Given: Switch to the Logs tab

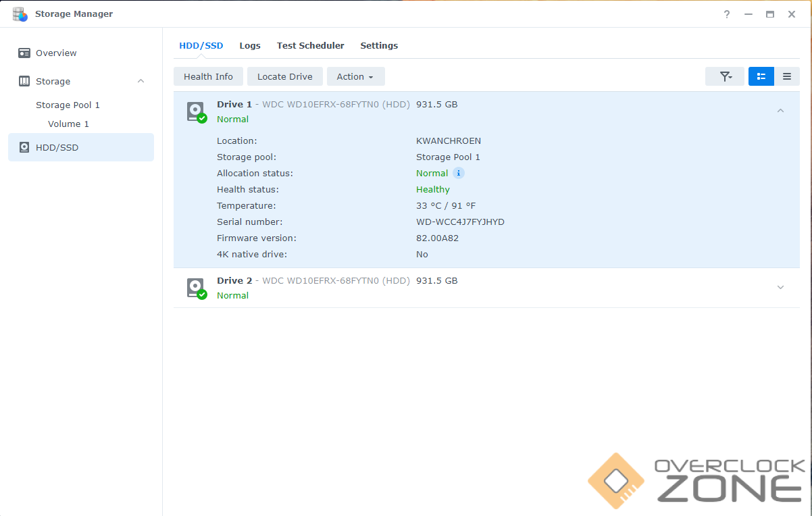Looking at the screenshot, I should point(250,46).
